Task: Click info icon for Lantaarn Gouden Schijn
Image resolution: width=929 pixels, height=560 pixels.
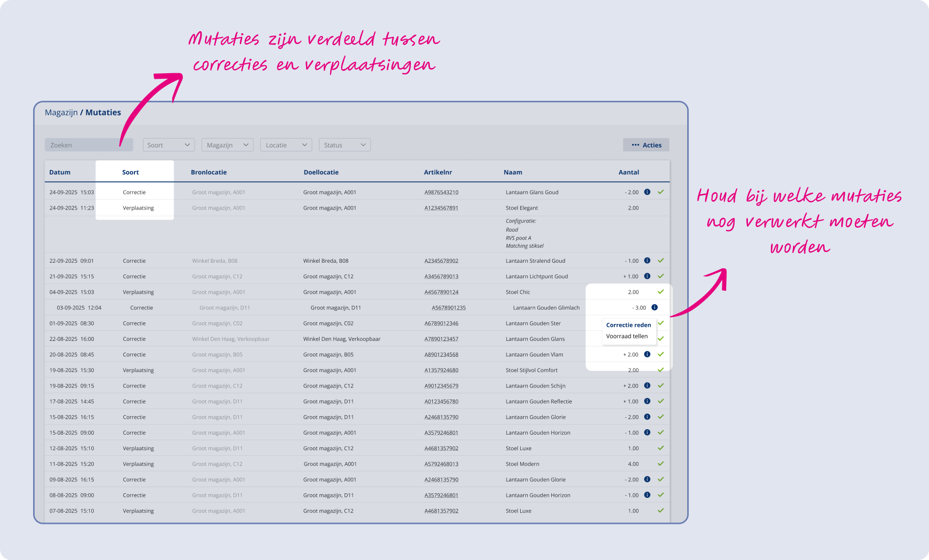Action: click(647, 386)
